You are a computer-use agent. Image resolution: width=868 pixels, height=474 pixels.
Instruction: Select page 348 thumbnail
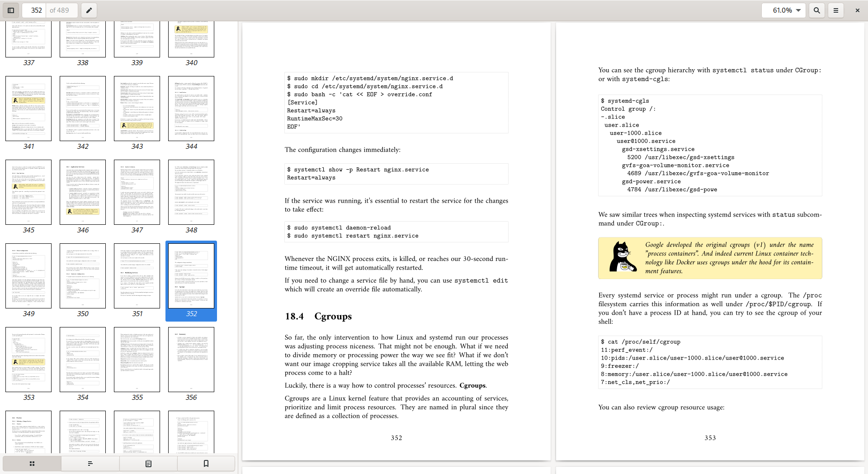click(191, 192)
